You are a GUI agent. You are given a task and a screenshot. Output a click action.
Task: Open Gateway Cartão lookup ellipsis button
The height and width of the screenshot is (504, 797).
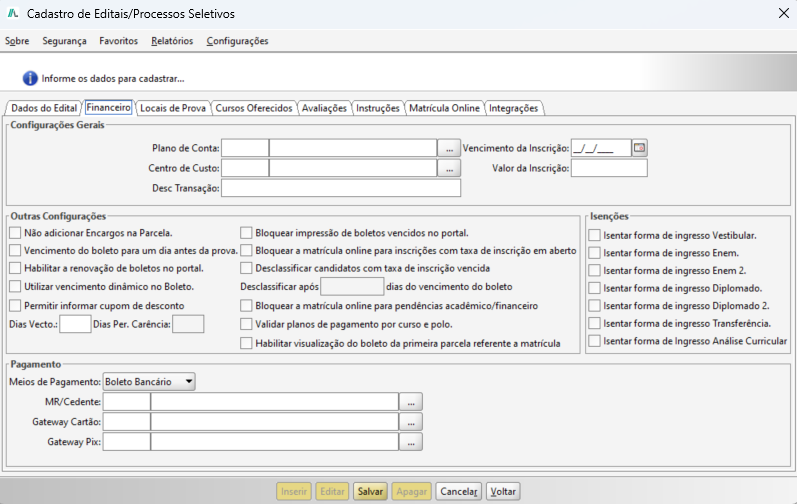tap(411, 422)
